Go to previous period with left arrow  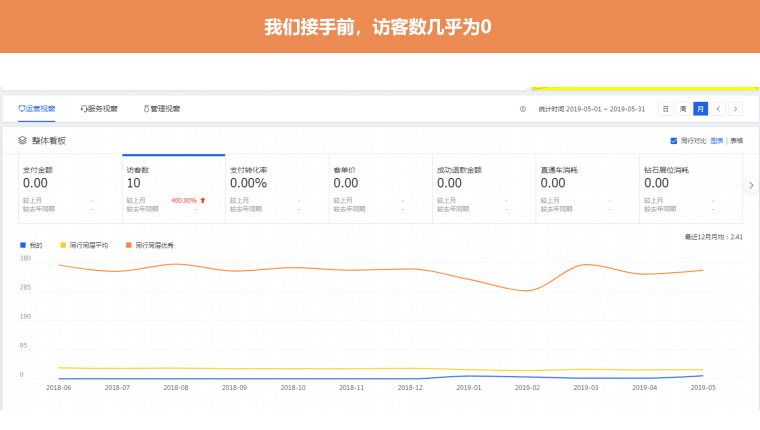tap(718, 109)
